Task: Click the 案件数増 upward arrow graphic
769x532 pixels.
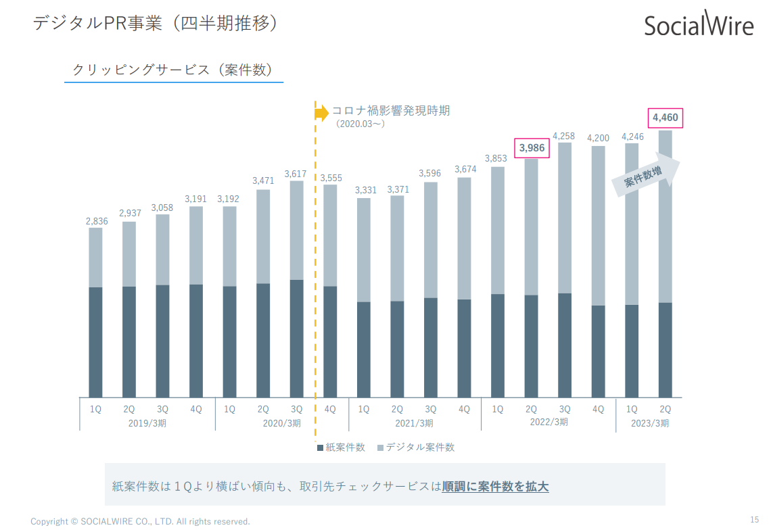Action: point(646,175)
